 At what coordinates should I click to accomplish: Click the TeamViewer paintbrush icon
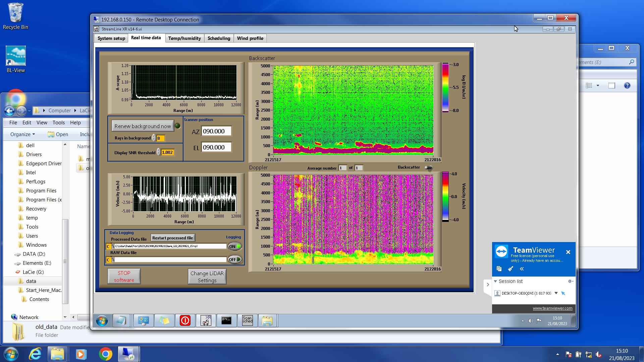point(511,269)
